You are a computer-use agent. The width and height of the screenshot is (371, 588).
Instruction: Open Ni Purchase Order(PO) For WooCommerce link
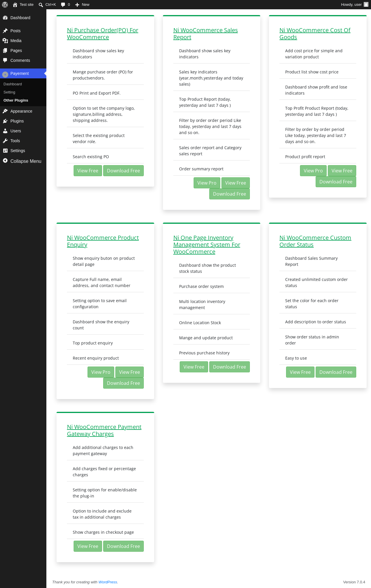[x=103, y=34]
